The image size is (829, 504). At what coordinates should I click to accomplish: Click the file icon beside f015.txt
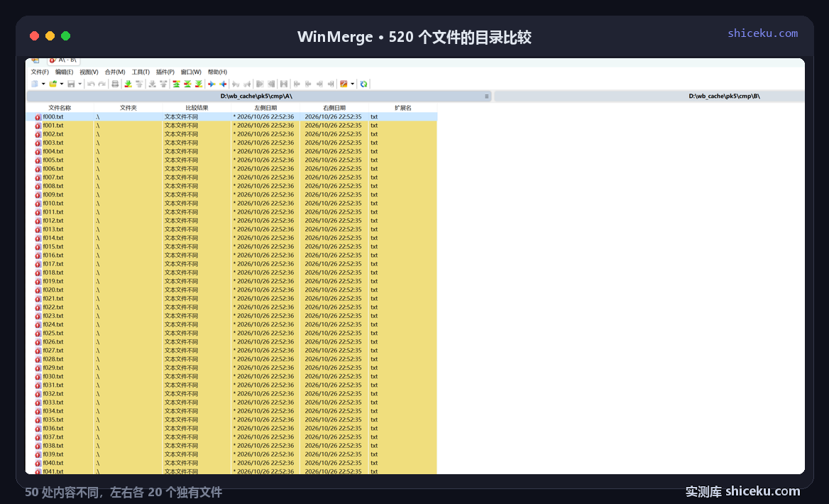(x=38, y=247)
